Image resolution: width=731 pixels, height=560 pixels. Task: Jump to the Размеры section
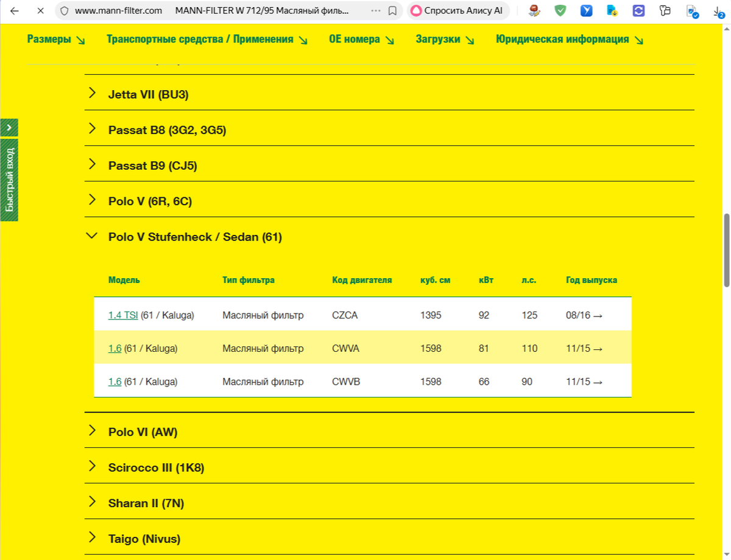56,40
